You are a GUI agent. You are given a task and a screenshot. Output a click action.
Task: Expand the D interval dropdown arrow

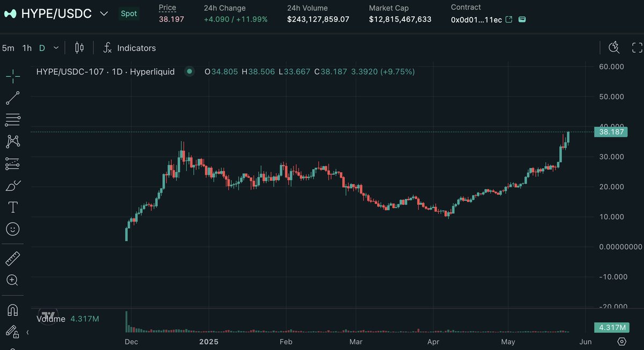(x=56, y=48)
